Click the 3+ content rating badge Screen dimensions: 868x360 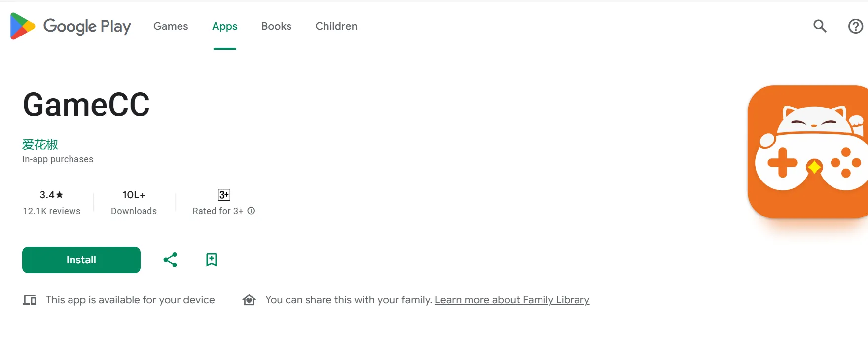click(x=224, y=195)
